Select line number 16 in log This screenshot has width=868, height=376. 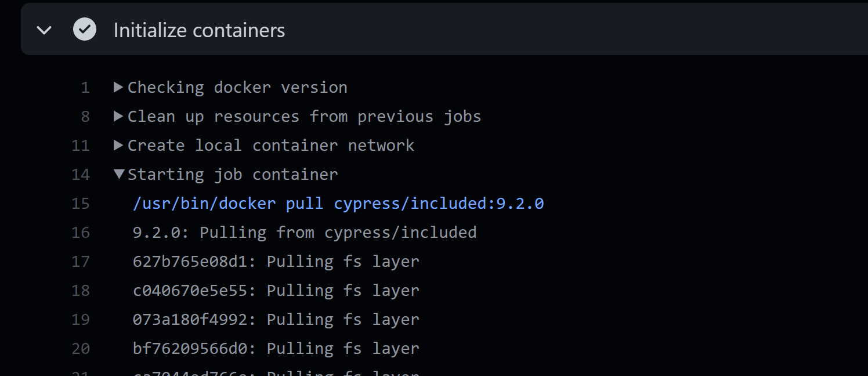click(x=81, y=233)
